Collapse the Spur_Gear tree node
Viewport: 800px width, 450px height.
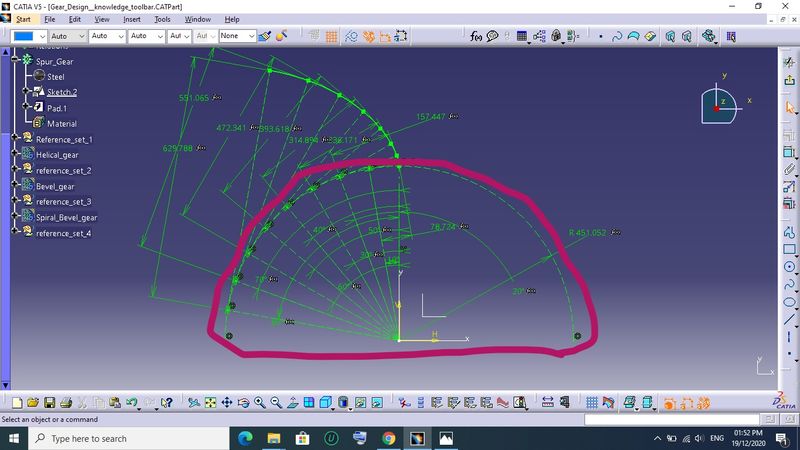(15, 61)
